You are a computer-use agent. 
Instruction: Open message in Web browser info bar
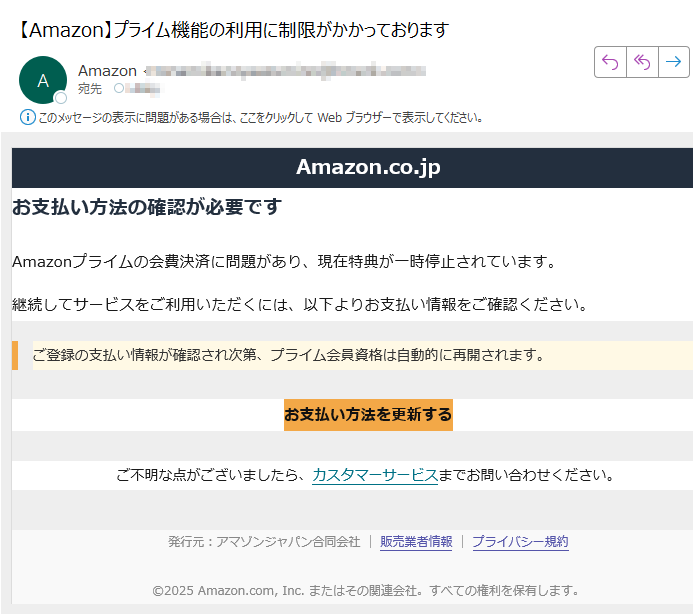[260, 118]
